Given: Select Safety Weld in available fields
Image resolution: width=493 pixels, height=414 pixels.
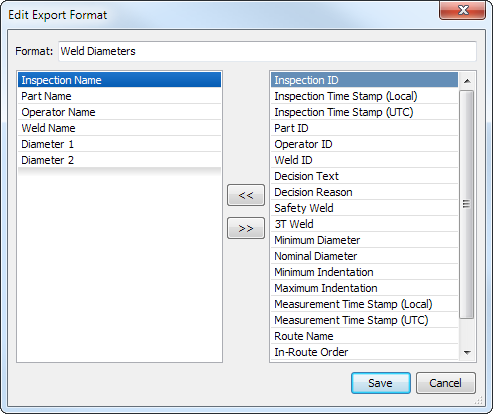Looking at the screenshot, I should 364,208.
